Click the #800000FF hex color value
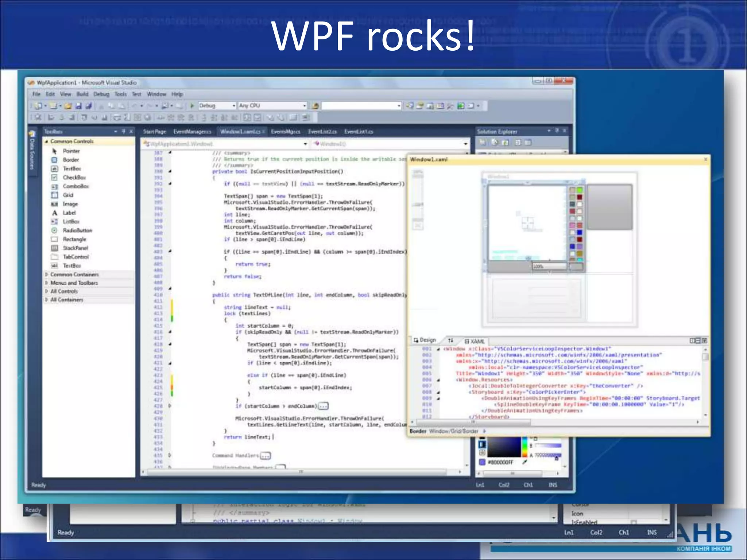The width and height of the screenshot is (747, 560). tap(501, 462)
